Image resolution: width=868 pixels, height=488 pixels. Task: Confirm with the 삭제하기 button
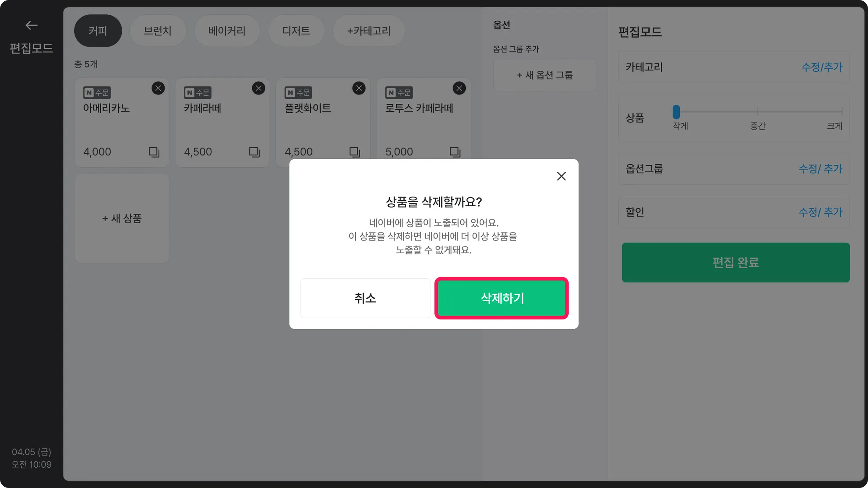(x=501, y=298)
